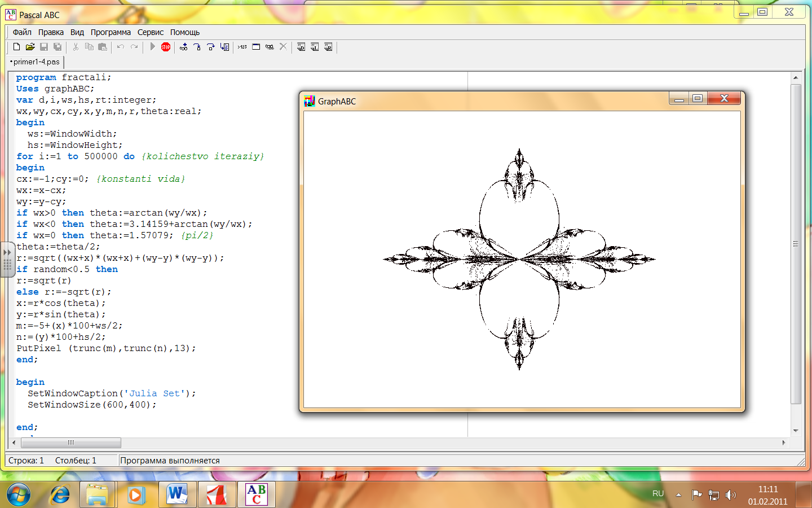Click the Run to Cursor icon

click(x=224, y=47)
